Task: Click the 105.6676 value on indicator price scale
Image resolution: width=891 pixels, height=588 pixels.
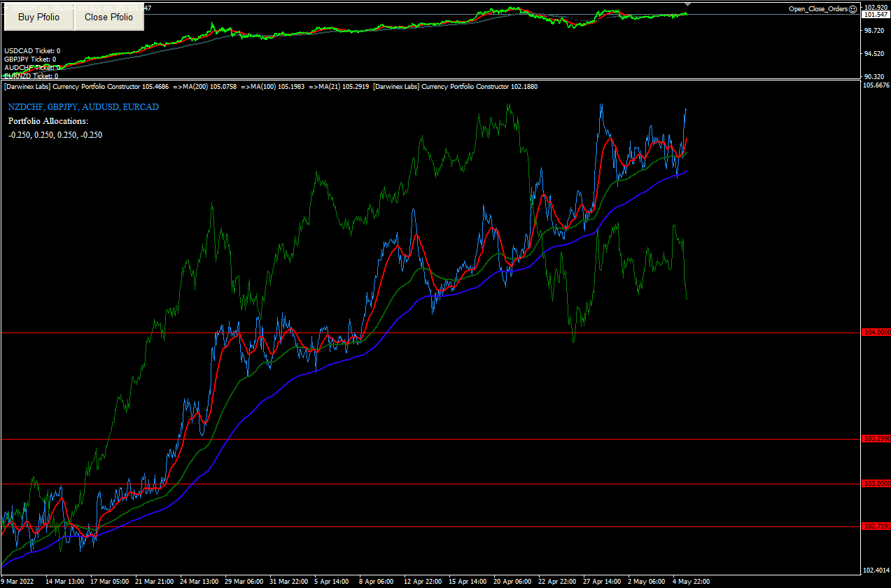Action: (876, 86)
